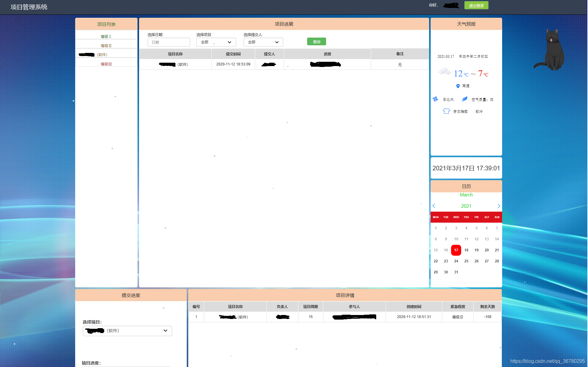Image resolution: width=588 pixels, height=367 pixels.
Task: Click the 项目进展 panel header
Action: click(x=284, y=24)
